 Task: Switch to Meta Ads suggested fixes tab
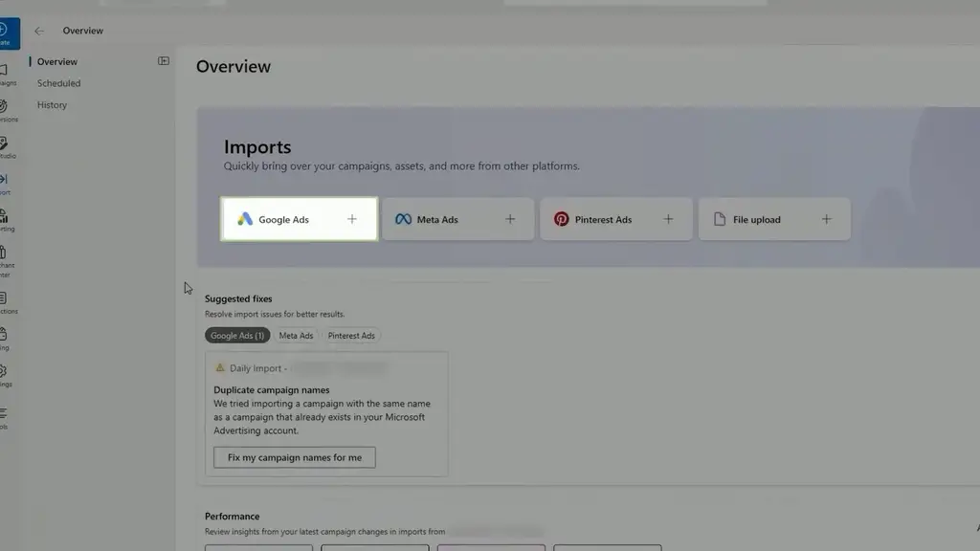pos(296,336)
